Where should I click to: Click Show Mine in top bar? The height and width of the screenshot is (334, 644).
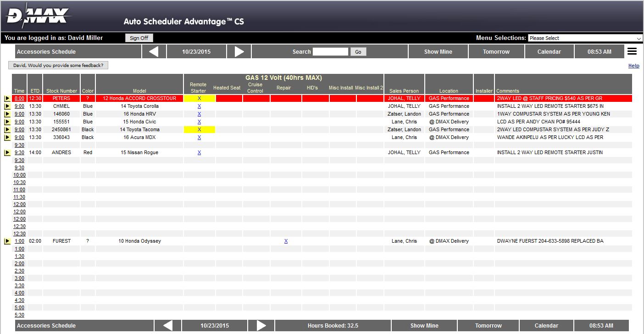[x=438, y=51]
